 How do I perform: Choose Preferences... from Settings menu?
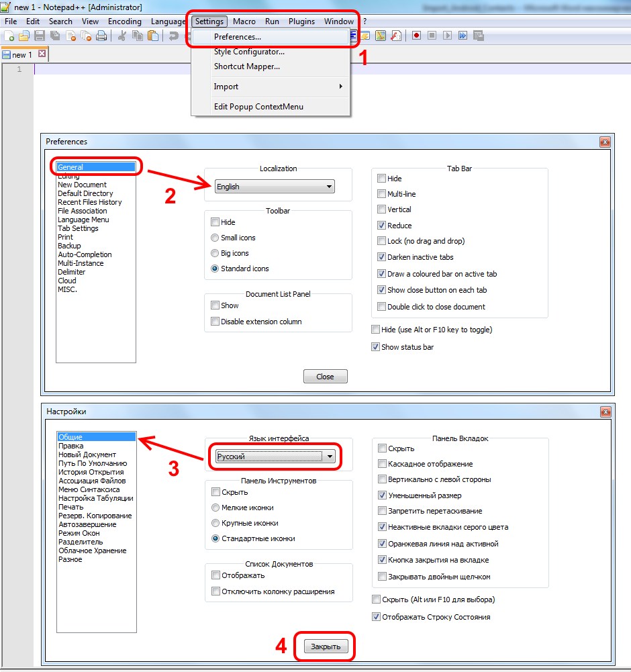click(x=270, y=37)
